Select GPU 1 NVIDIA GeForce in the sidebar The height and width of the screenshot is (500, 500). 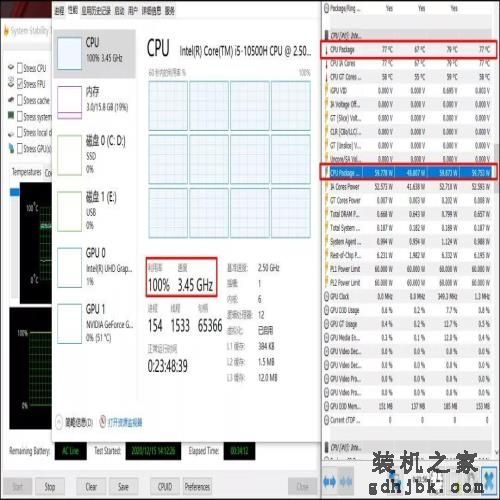pyautogui.click(x=95, y=323)
